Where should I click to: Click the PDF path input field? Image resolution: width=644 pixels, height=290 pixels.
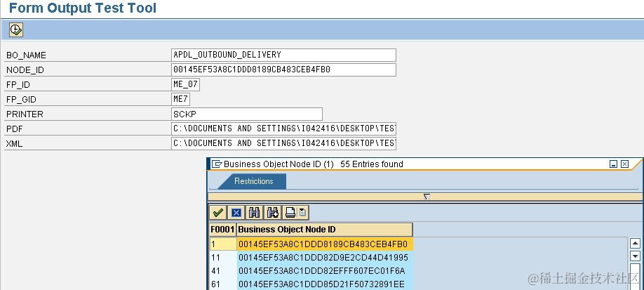tap(284, 128)
